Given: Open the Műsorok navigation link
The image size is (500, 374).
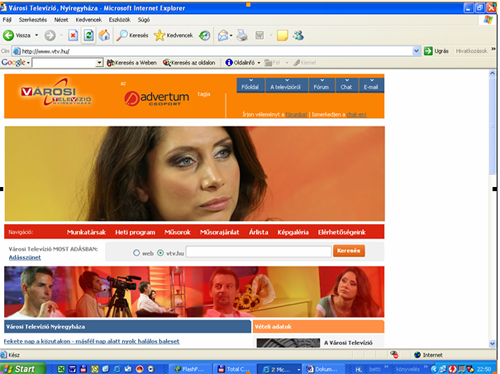Looking at the screenshot, I should point(177,232).
